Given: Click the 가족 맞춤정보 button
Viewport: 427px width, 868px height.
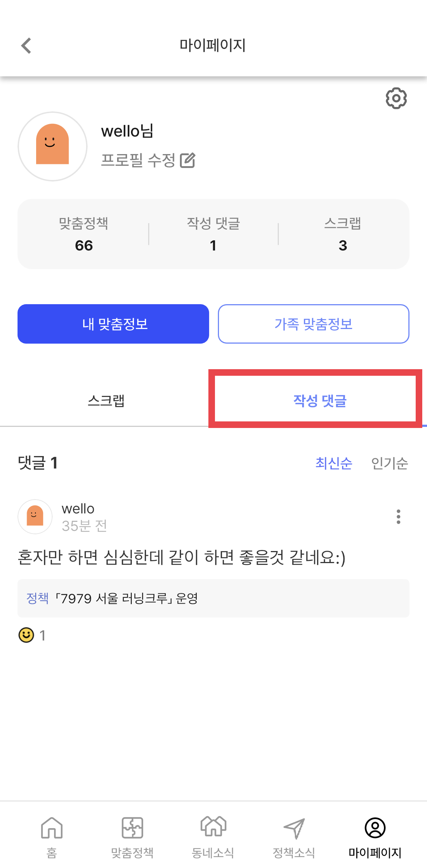Looking at the screenshot, I should (x=313, y=324).
